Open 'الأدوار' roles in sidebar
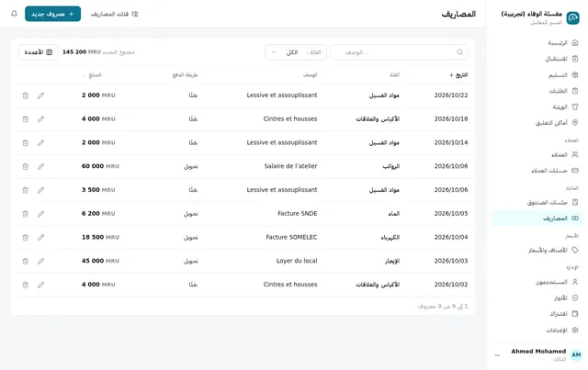The width and height of the screenshot is (588, 370). 537,298
